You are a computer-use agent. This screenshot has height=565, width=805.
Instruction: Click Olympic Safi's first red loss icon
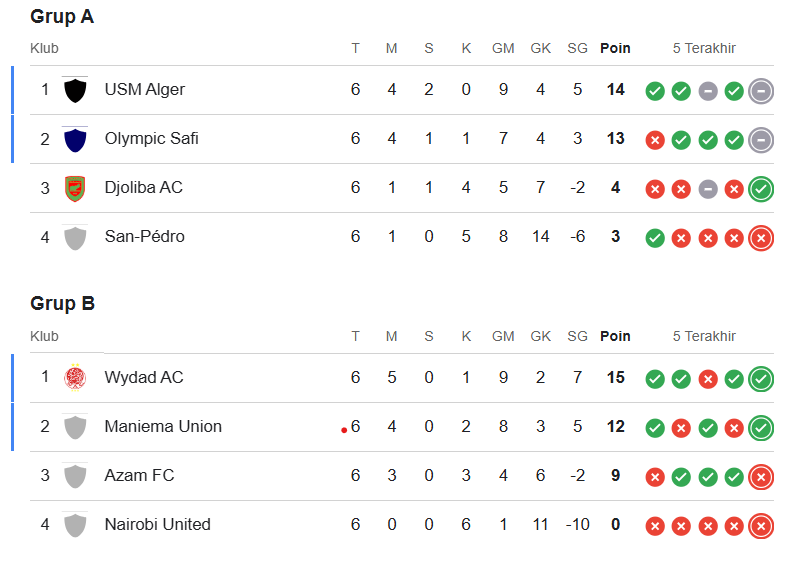pos(655,139)
